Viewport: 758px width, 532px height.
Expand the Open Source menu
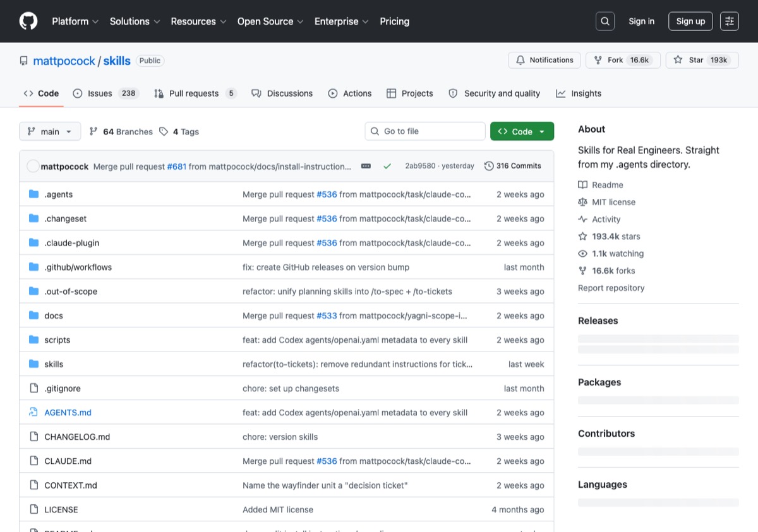[x=270, y=21]
